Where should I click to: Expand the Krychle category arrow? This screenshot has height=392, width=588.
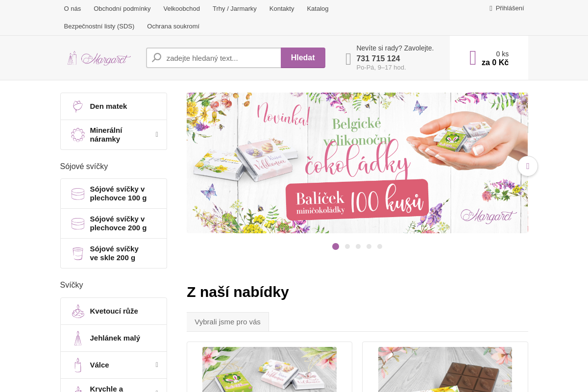coord(157,391)
